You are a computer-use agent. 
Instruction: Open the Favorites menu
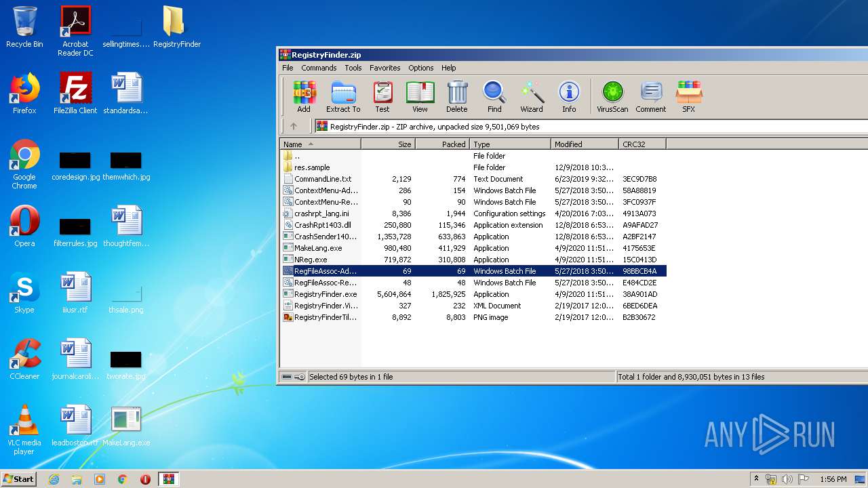click(384, 68)
